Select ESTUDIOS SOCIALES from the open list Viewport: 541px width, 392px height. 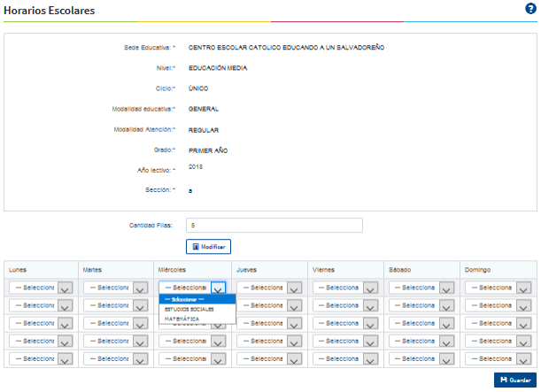coord(189,309)
